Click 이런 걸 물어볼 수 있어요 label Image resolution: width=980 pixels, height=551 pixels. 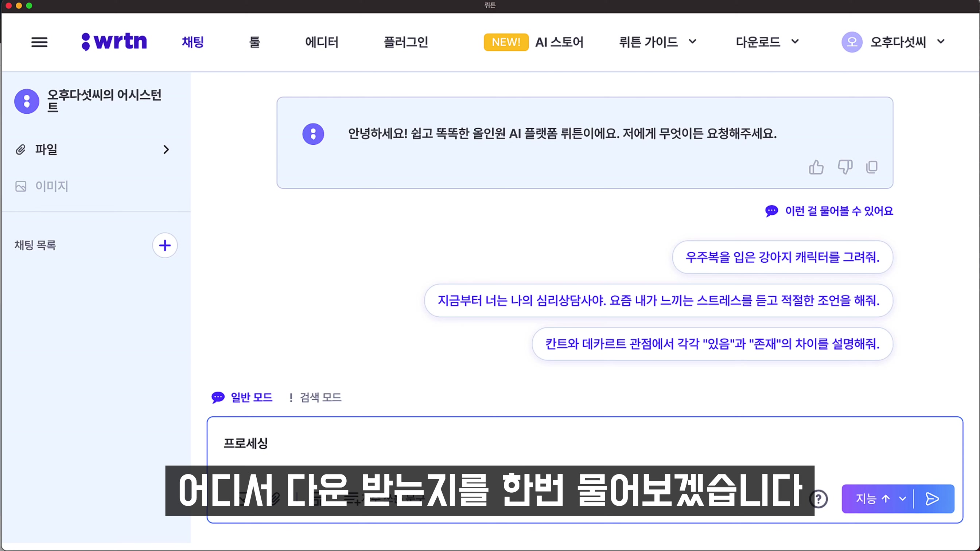click(839, 211)
